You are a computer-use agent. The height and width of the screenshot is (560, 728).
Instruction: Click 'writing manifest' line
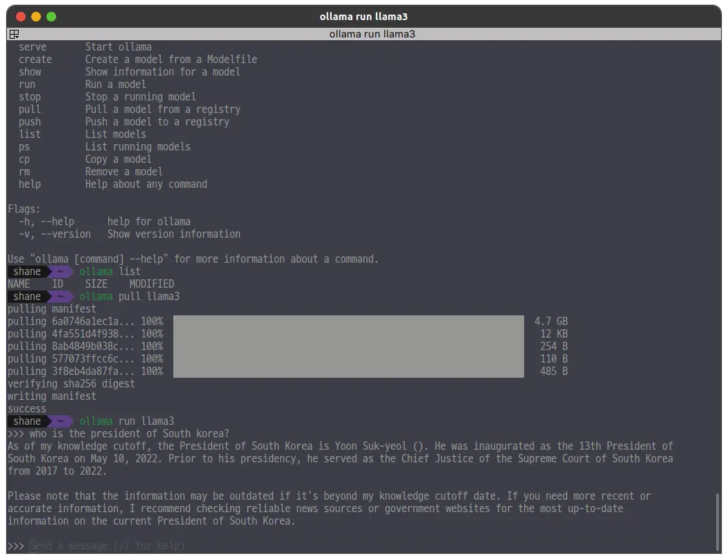coord(52,396)
